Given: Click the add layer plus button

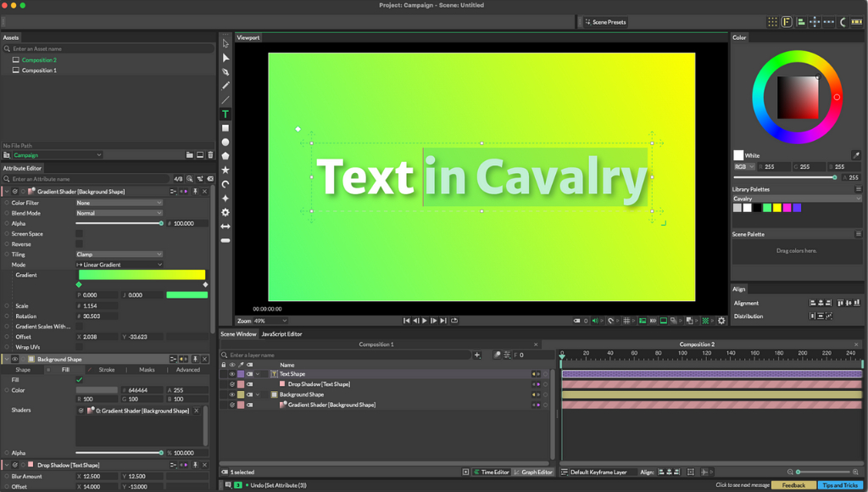Looking at the screenshot, I should point(477,355).
